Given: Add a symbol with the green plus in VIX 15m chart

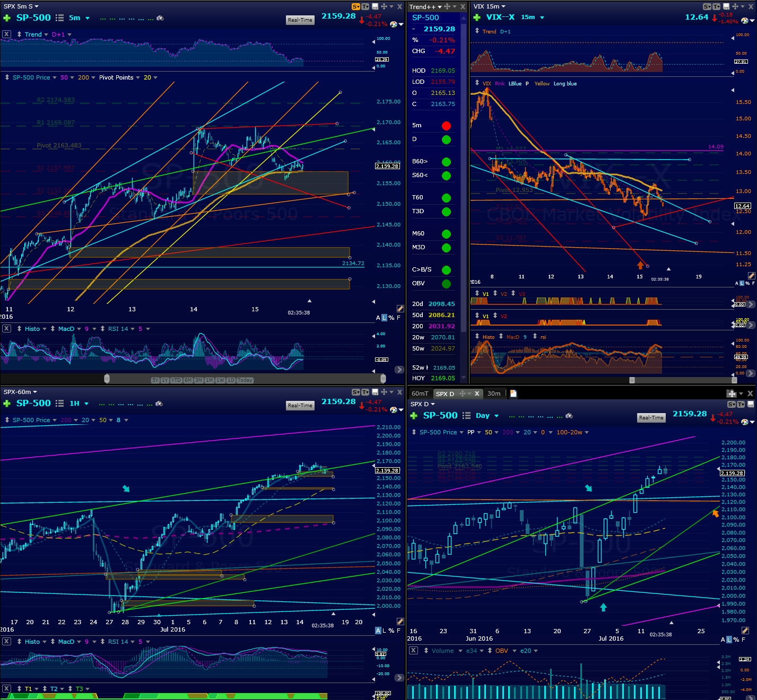Looking at the screenshot, I should [477, 17].
